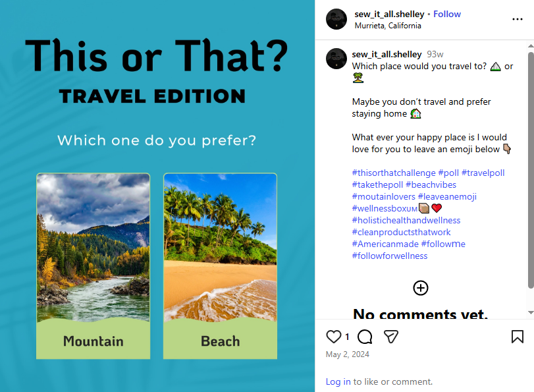Click the like count showing 1
Viewport: 534px width, 392px height.
tap(346, 337)
